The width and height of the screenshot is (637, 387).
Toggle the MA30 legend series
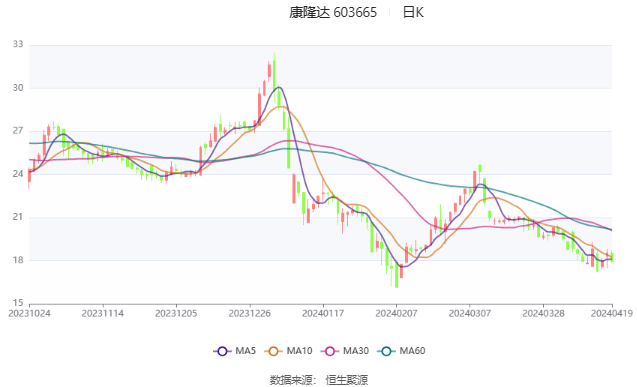[344, 351]
